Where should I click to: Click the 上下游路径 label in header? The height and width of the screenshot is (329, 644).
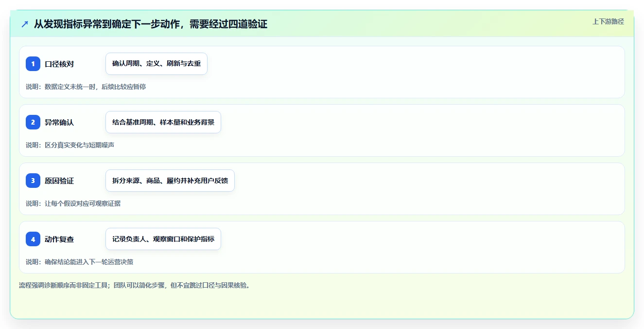[x=608, y=21]
